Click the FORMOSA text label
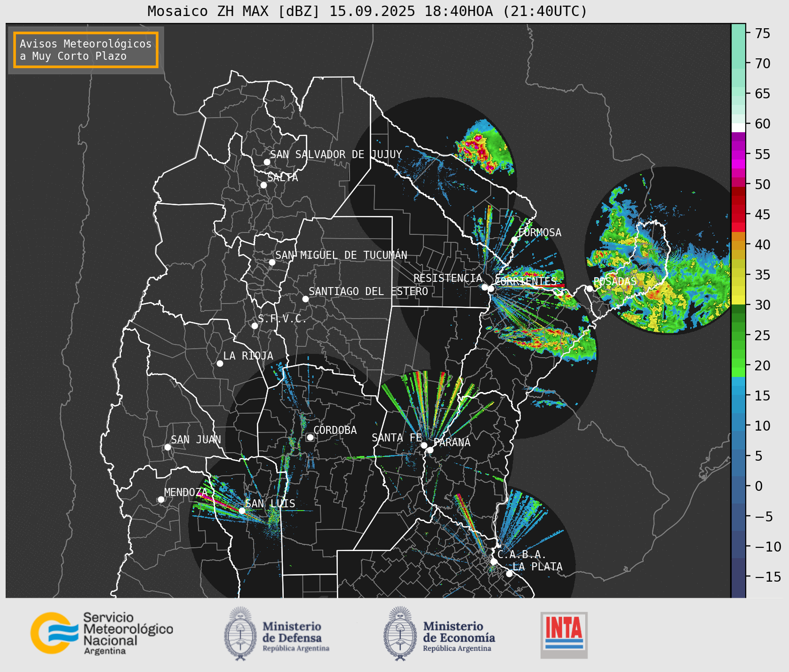 pos(540,232)
